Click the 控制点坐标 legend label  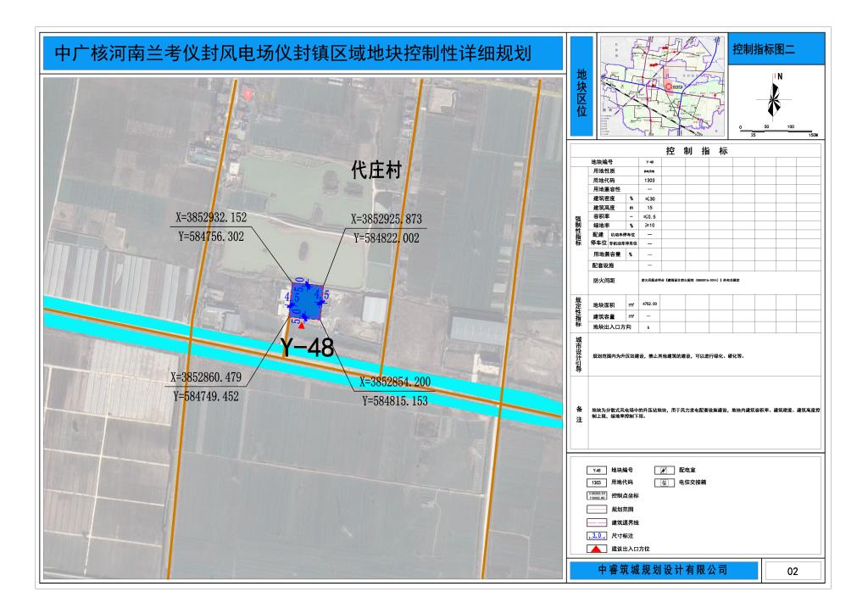tap(625, 496)
